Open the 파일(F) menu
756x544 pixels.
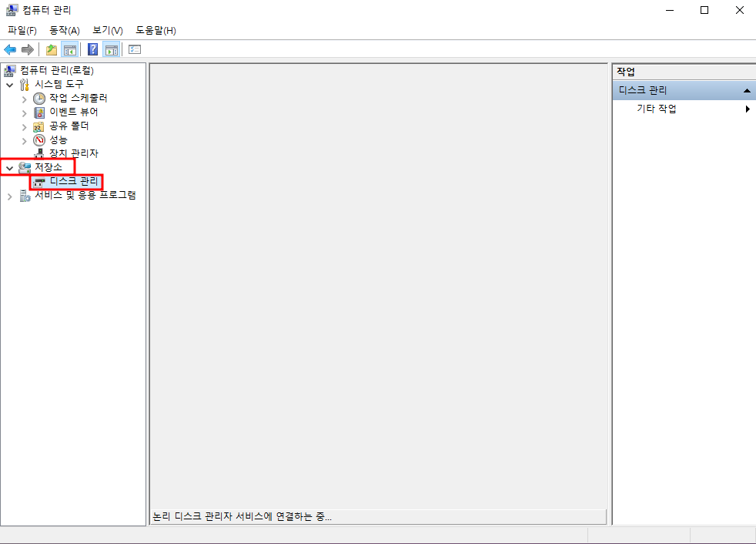[22, 30]
